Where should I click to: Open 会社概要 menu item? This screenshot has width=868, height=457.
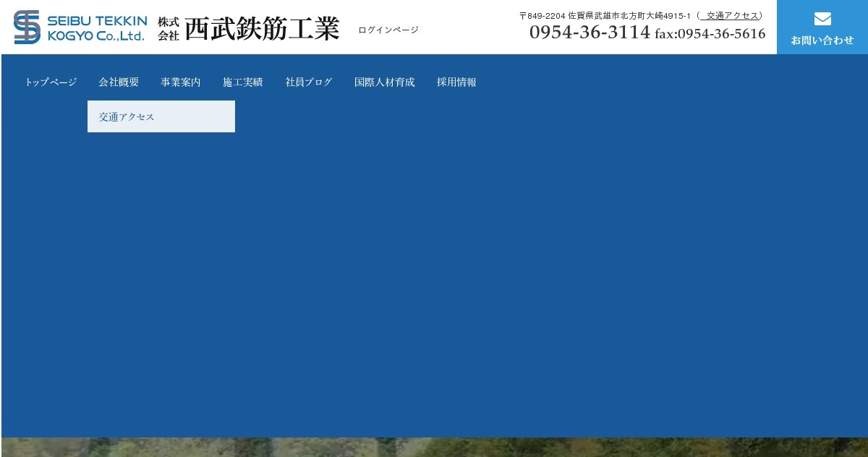tap(119, 82)
